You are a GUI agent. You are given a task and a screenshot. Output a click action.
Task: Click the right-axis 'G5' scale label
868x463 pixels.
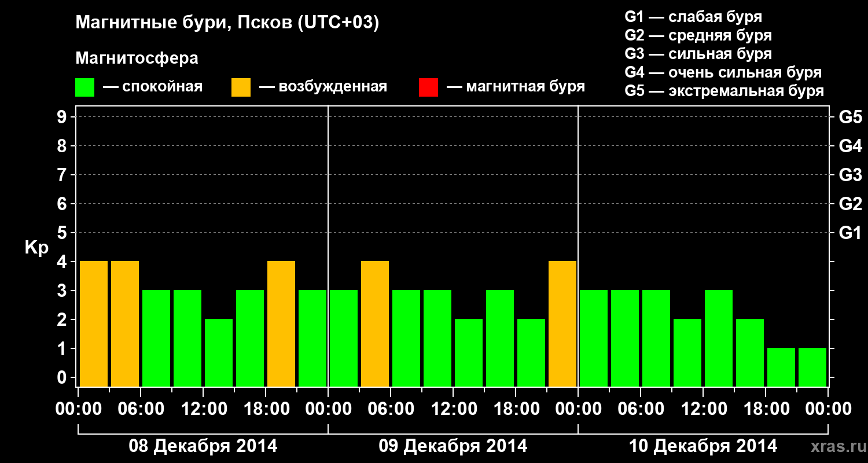tap(850, 117)
